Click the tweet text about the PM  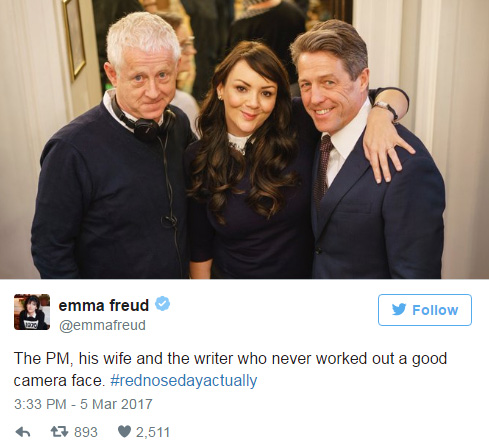[230, 369]
